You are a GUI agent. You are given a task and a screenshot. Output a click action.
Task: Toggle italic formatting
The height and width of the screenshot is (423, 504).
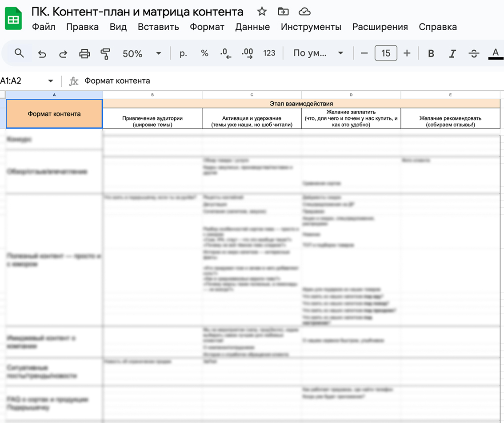[452, 53]
